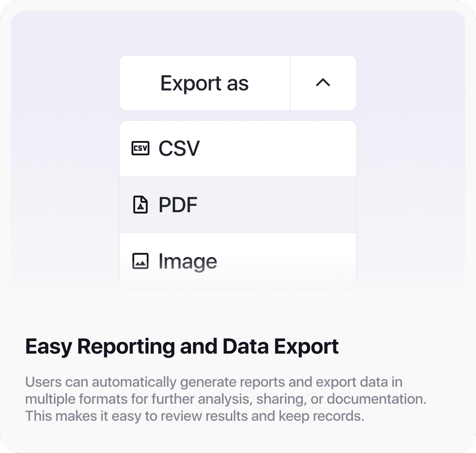Collapse the export menu with the chevron

[x=323, y=83]
